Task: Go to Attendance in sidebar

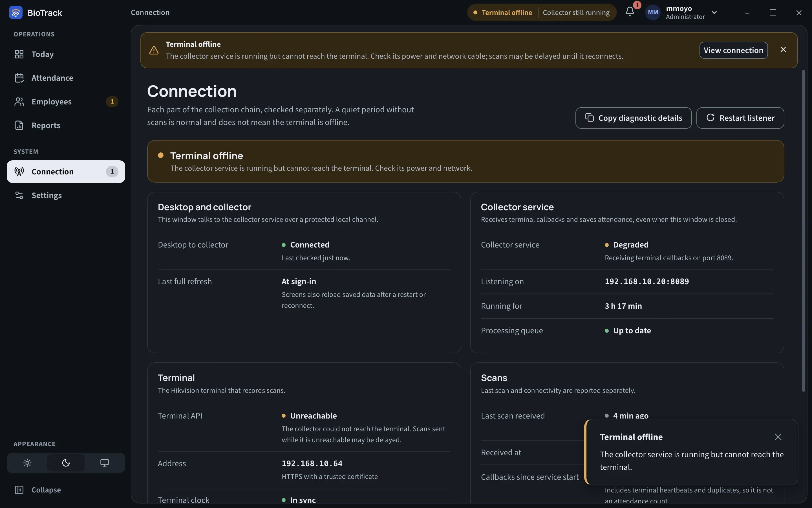Action: coord(66,78)
